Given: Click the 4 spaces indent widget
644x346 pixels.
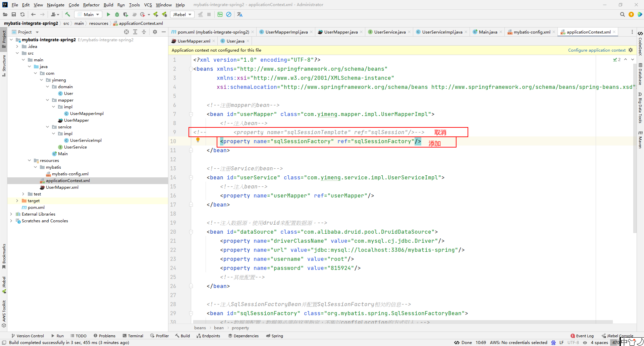Looking at the screenshot, I should 599,342.
